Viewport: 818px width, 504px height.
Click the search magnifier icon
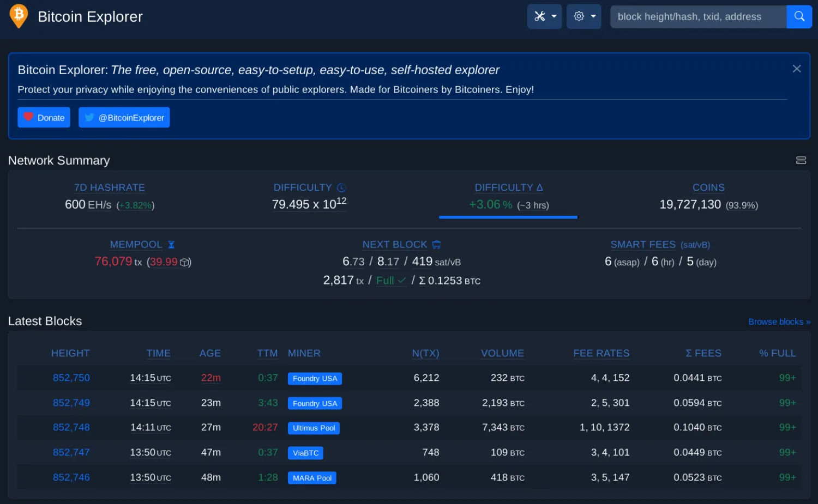[x=799, y=16]
